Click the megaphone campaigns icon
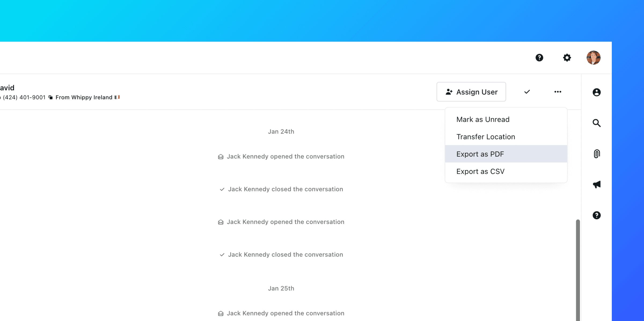 tap(596, 184)
